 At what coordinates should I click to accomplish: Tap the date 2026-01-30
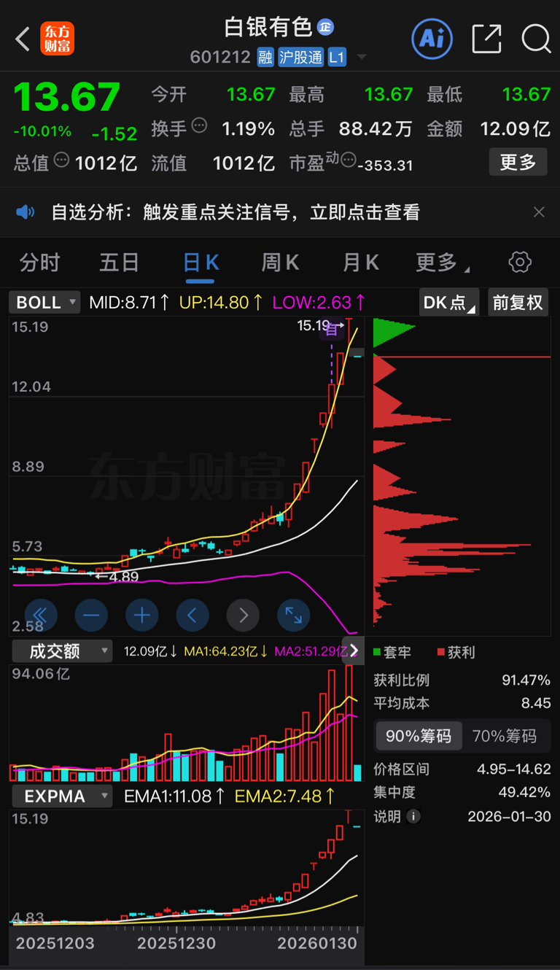point(509,816)
